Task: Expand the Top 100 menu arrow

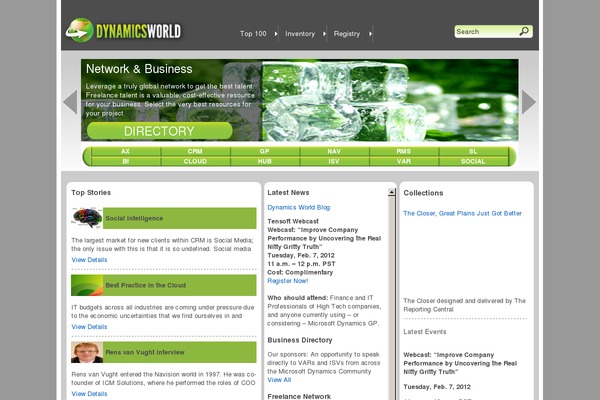Action: [276, 34]
